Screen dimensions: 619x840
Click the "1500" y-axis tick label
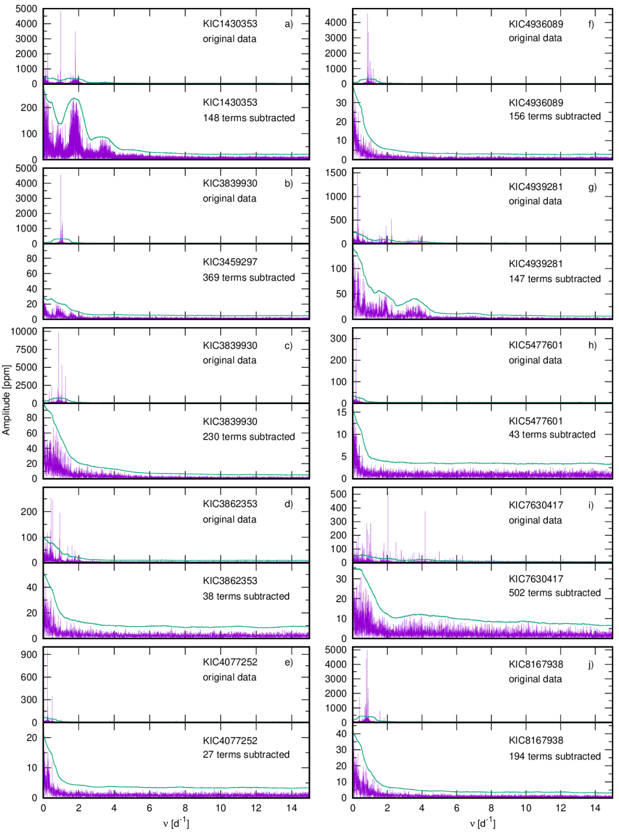point(336,173)
